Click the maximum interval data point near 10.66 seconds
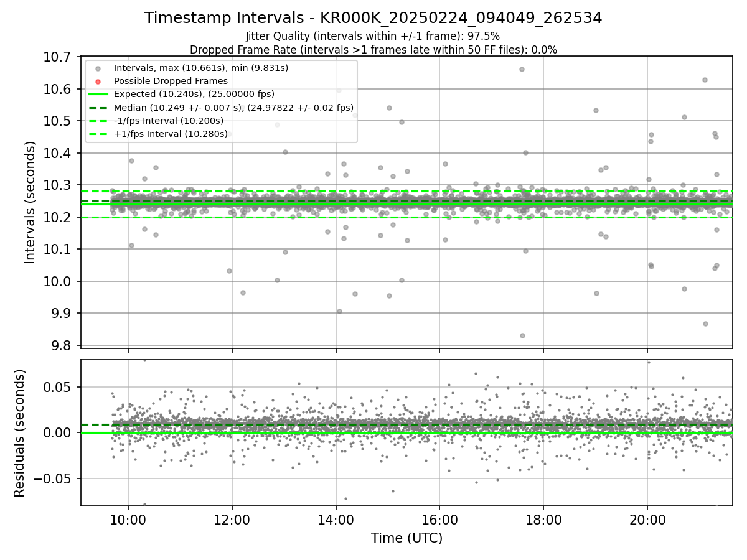 [522, 69]
